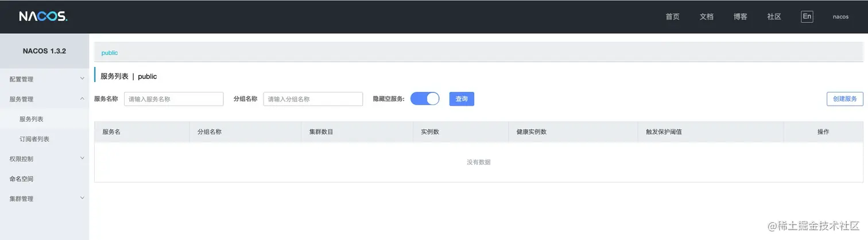The height and width of the screenshot is (240, 868).
Task: Expand the 配置管理 sidebar menu
Action: pyautogui.click(x=44, y=79)
